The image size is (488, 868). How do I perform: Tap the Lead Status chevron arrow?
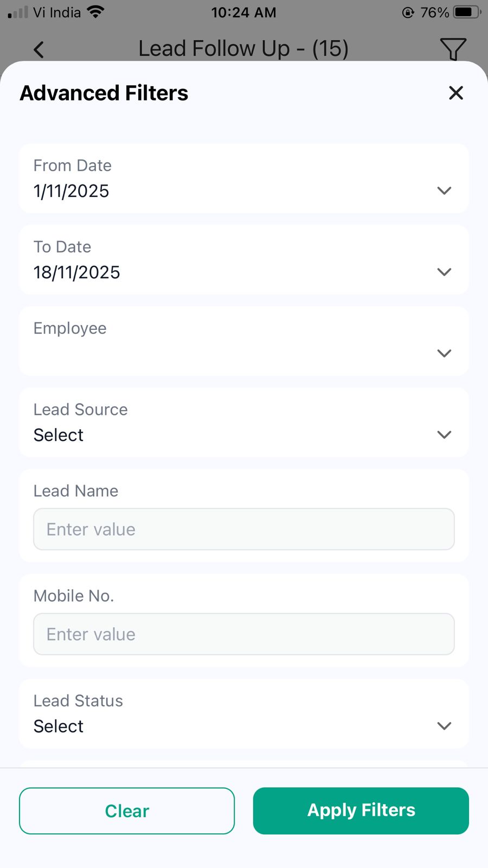pos(444,726)
